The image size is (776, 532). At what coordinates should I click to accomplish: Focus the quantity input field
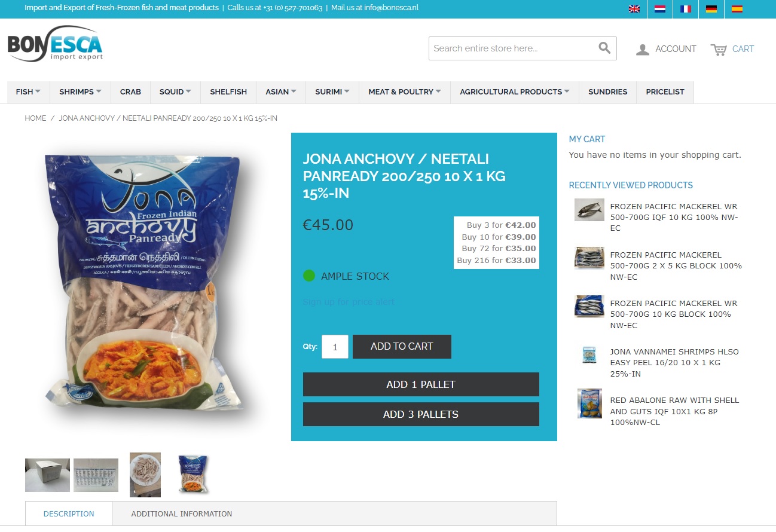click(335, 347)
